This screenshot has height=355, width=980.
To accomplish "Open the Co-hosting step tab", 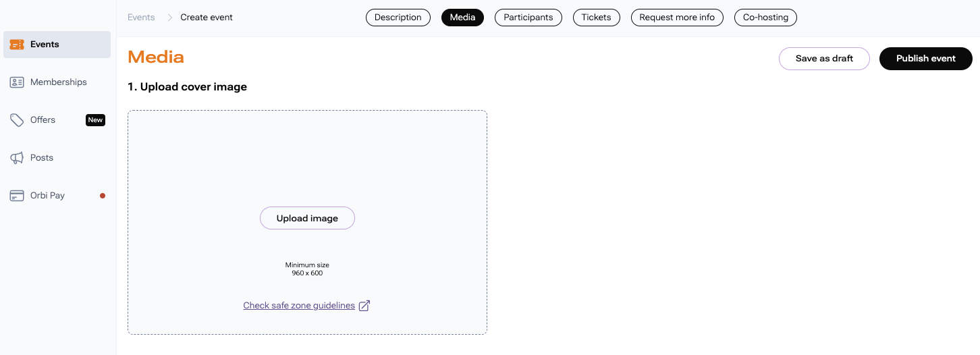I will 765,18.
